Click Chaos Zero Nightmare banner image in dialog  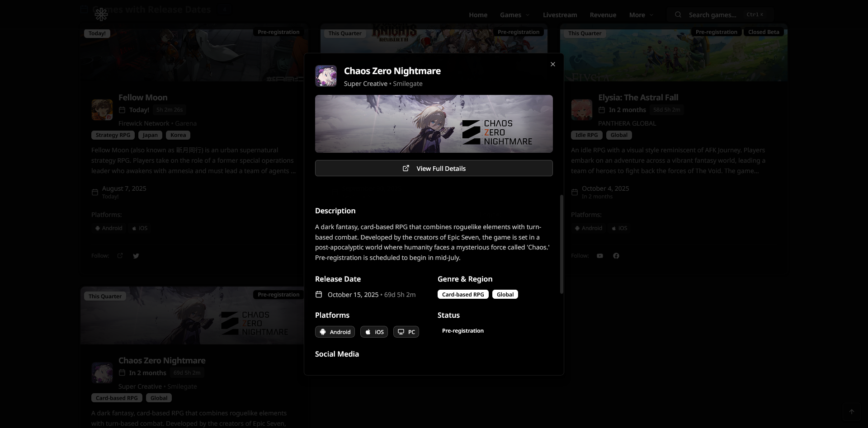point(434,124)
